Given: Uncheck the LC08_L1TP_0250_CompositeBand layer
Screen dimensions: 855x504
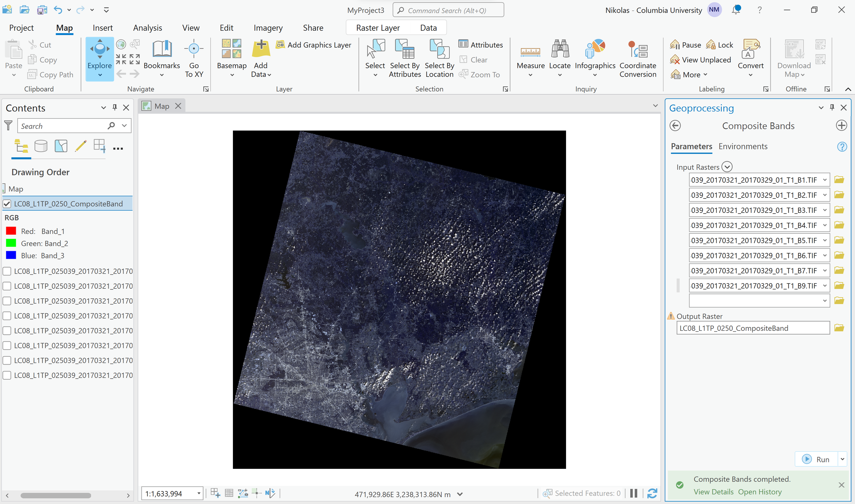Looking at the screenshot, I should [x=7, y=204].
